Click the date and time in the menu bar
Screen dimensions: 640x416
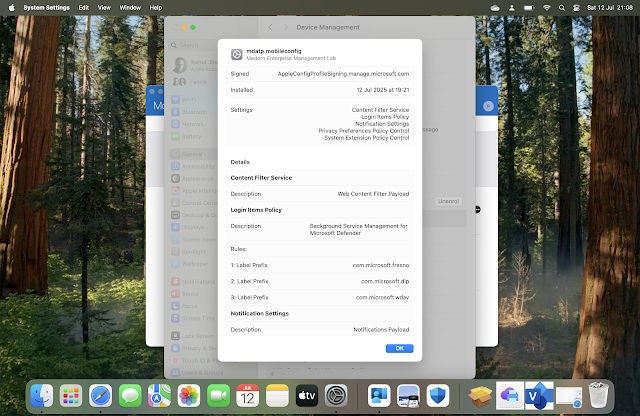tap(610, 7)
